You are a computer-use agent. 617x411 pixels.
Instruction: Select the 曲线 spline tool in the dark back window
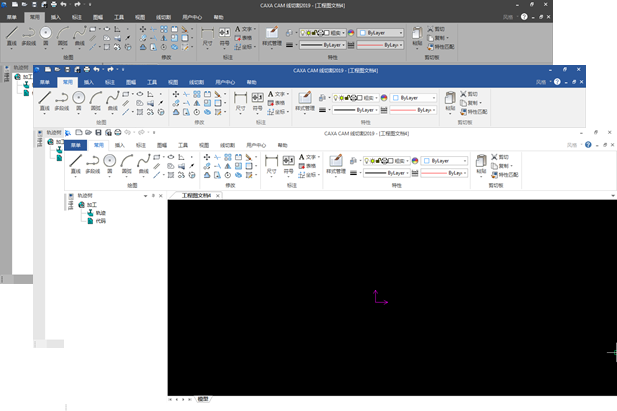click(79, 35)
